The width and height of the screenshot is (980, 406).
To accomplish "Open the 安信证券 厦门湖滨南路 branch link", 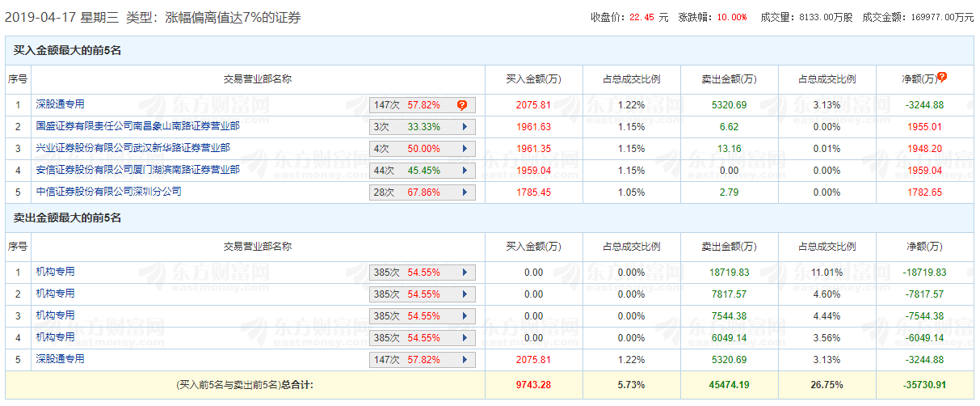I will coord(137,170).
